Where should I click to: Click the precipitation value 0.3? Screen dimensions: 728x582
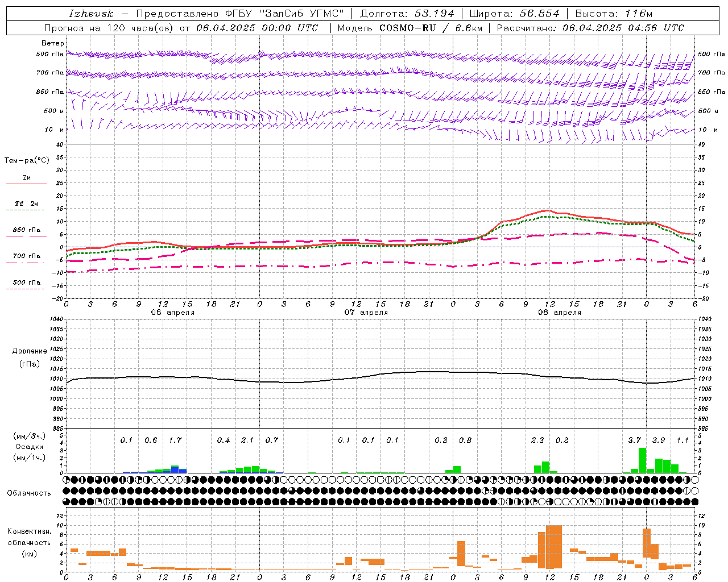click(x=441, y=440)
